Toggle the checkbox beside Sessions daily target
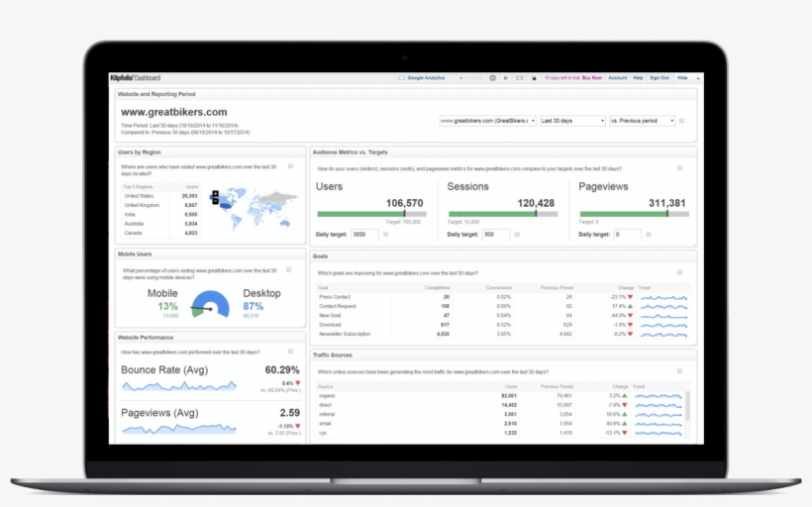Image resolution: width=812 pixels, height=507 pixels. click(519, 235)
